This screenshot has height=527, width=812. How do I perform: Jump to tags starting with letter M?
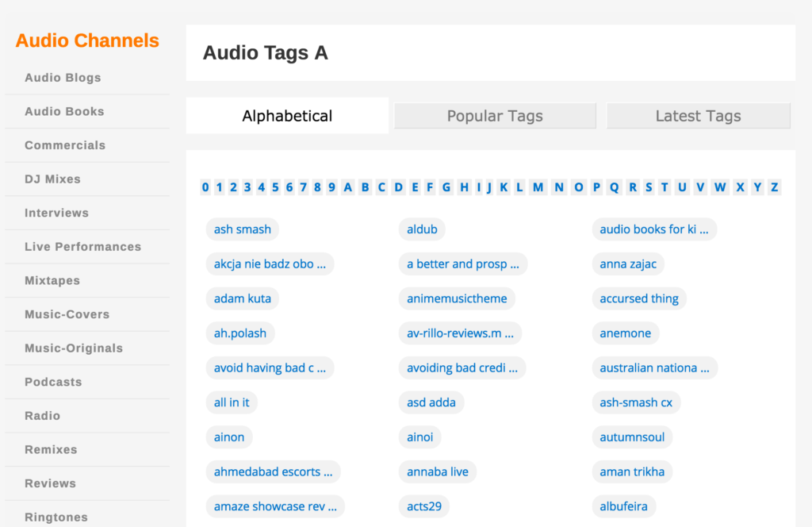point(538,187)
